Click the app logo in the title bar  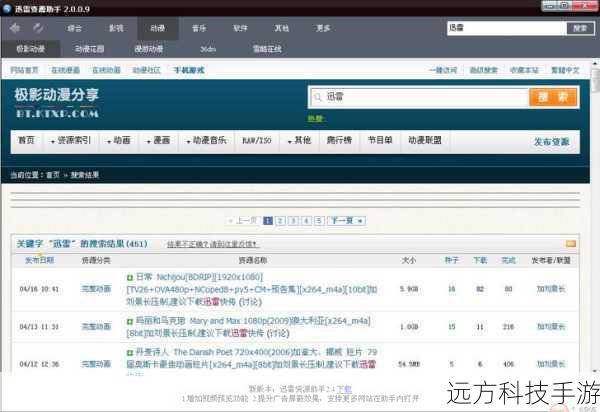click(7, 8)
